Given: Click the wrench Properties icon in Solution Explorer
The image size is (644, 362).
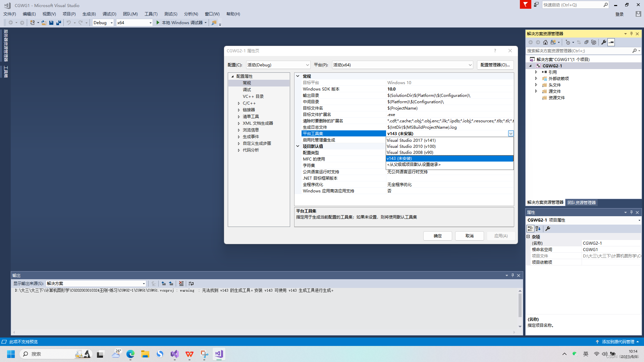Looking at the screenshot, I should tap(604, 42).
